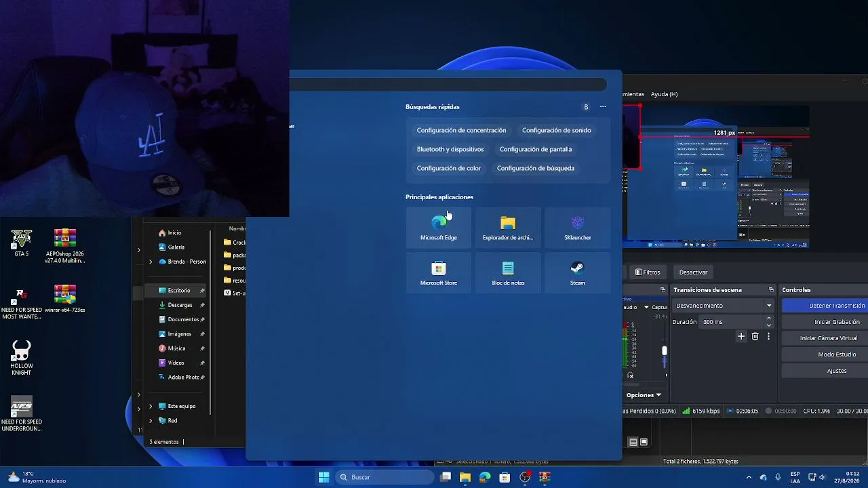Add a scene transition in OBS
This screenshot has height=488, width=868.
[x=741, y=336]
